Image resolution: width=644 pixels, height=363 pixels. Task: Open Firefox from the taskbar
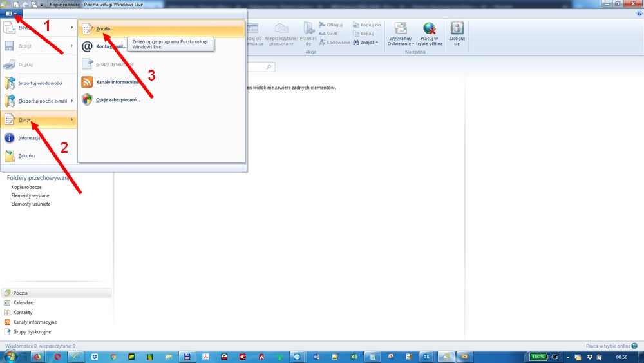[38, 357]
